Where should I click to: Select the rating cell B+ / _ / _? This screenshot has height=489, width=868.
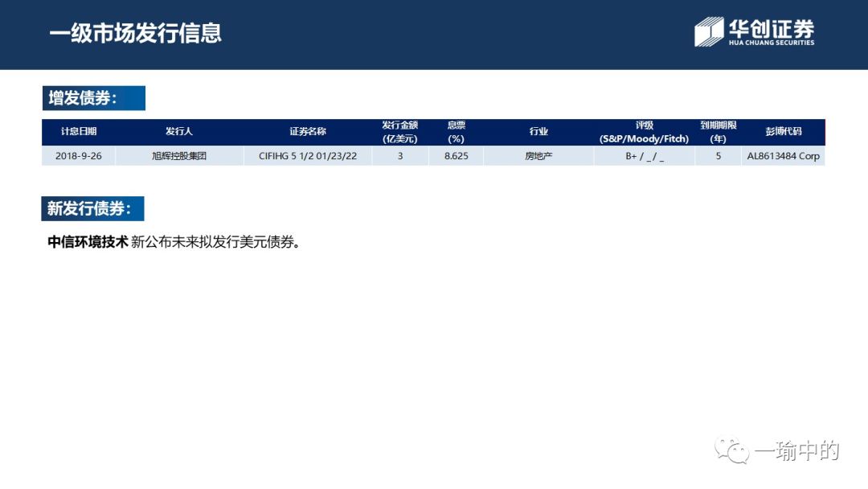point(645,156)
